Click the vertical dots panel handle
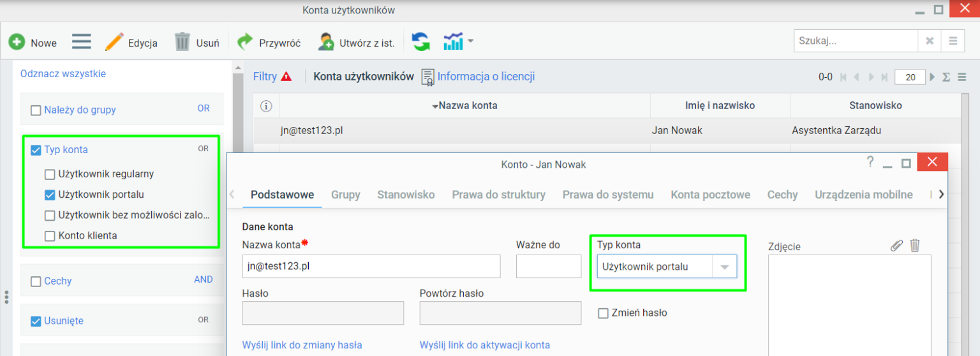The height and width of the screenshot is (356, 980). (x=6, y=297)
